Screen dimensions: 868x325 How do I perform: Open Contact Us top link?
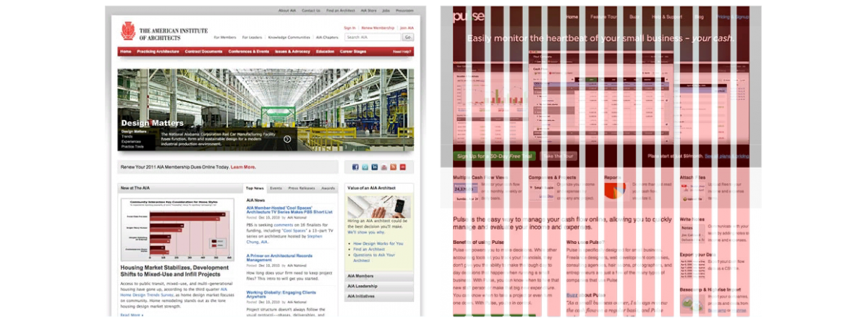(x=311, y=11)
